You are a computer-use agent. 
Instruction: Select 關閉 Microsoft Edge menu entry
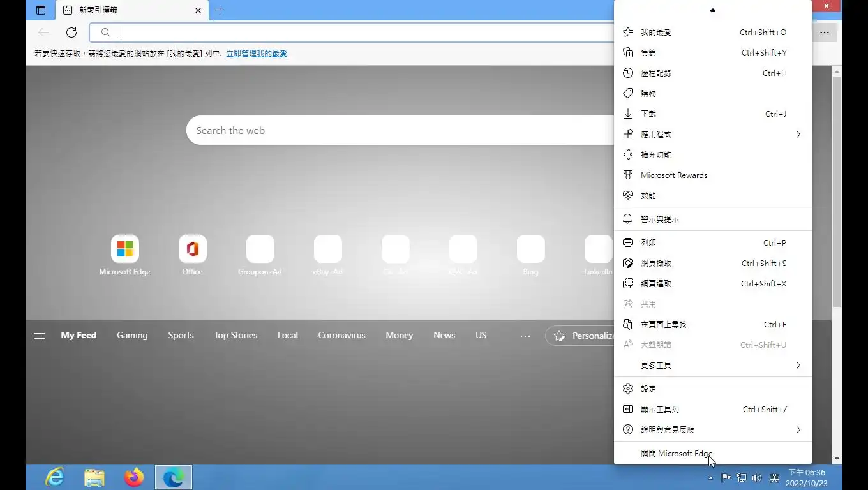(x=712, y=453)
